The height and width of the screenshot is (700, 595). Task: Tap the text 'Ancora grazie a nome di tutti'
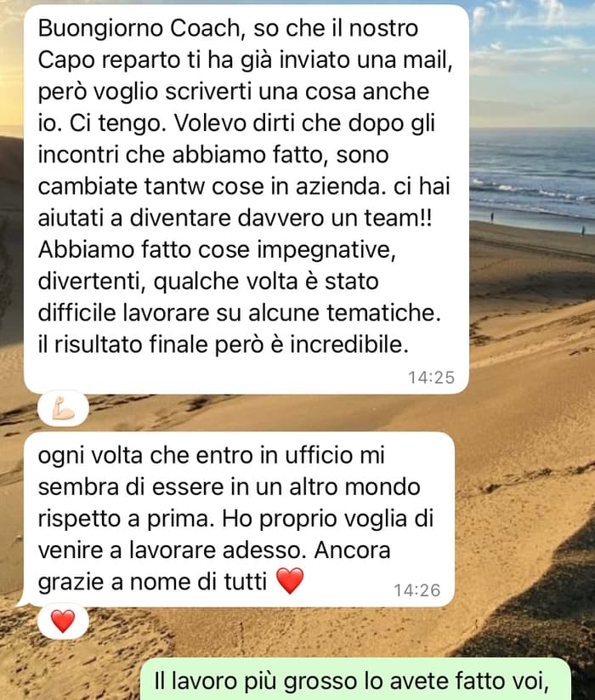click(x=214, y=566)
